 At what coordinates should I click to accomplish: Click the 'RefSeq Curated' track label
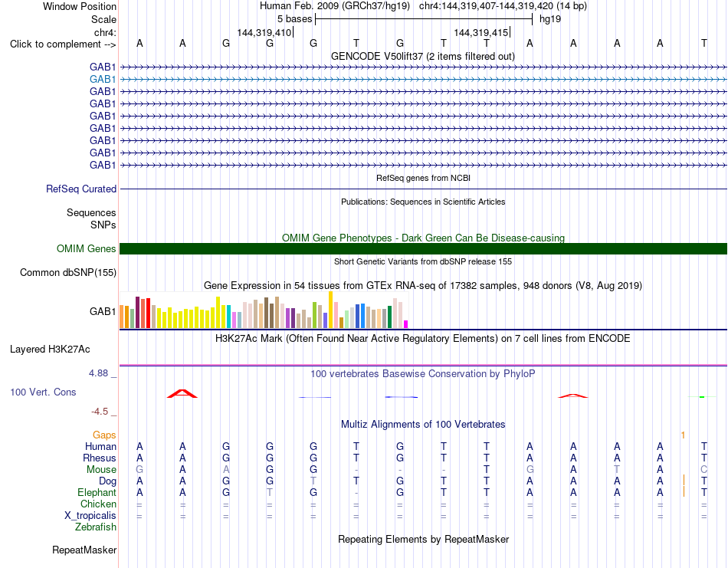click(81, 189)
